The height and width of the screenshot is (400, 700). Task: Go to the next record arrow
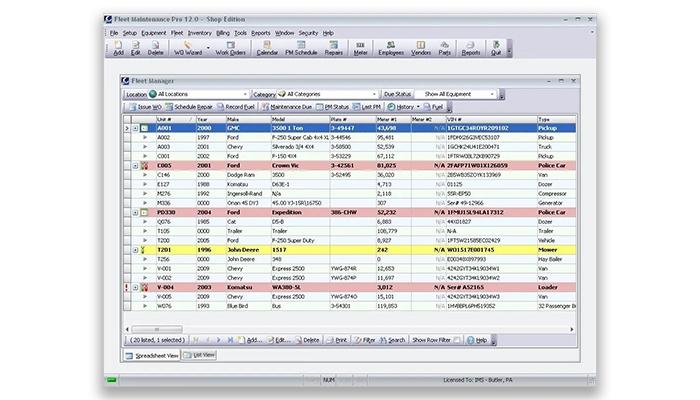(x=218, y=340)
